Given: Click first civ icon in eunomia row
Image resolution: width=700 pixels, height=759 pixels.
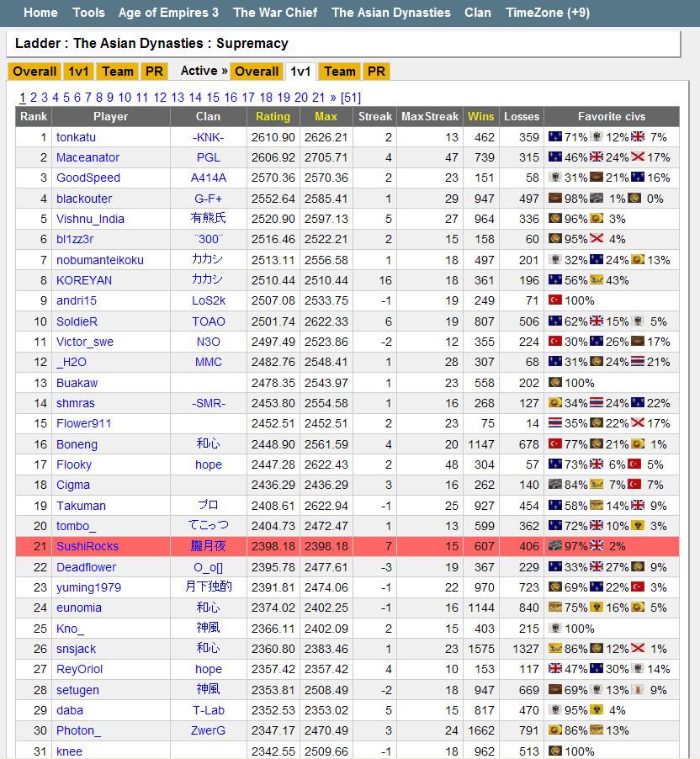Looking at the screenshot, I should pyautogui.click(x=554, y=608).
